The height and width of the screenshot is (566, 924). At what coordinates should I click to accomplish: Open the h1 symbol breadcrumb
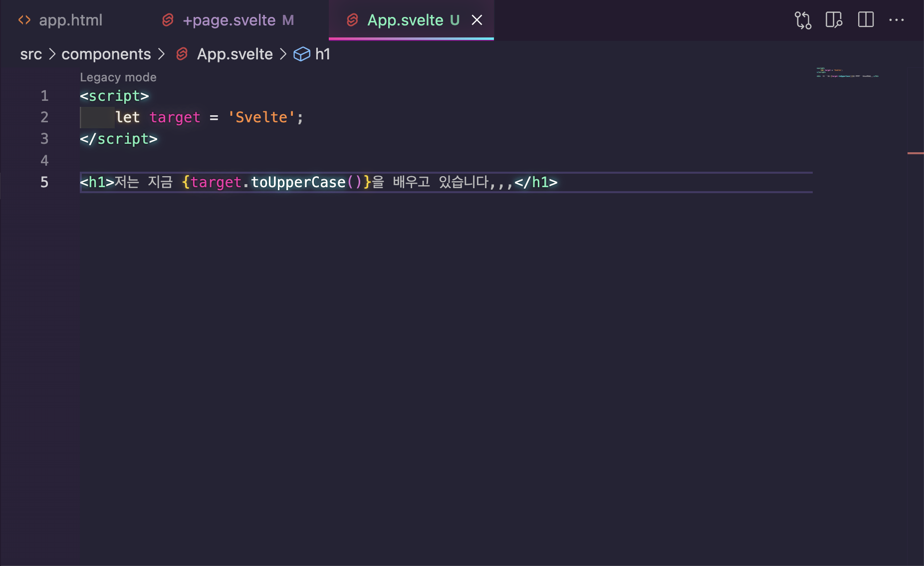pyautogui.click(x=322, y=54)
